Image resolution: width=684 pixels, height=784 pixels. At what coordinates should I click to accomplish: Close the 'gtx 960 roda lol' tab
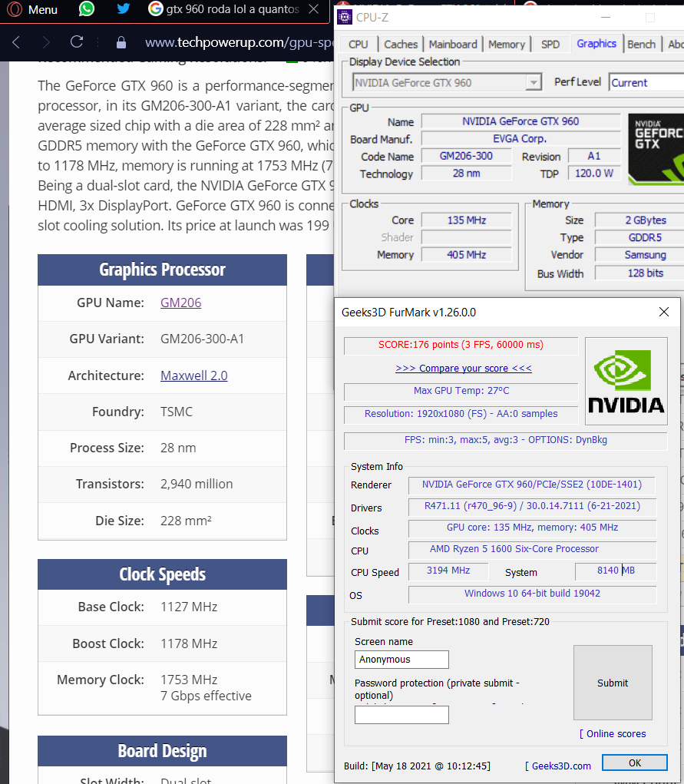tap(313, 9)
